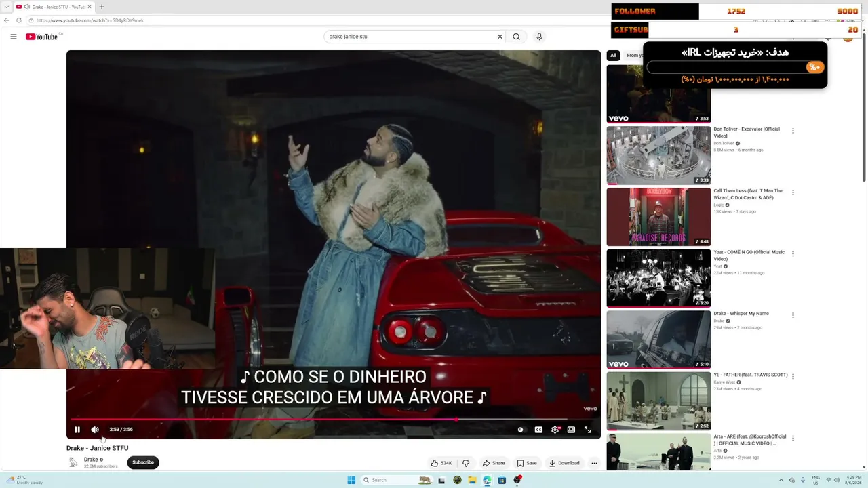The image size is (868, 488).
Task: Open the Arta - ARE video thumbnail
Action: click(x=658, y=452)
